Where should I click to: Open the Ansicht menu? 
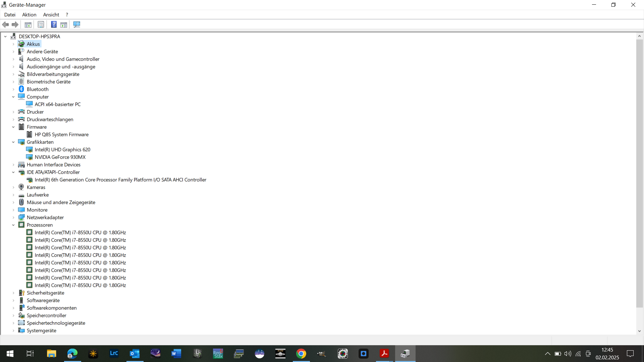[51, 15]
